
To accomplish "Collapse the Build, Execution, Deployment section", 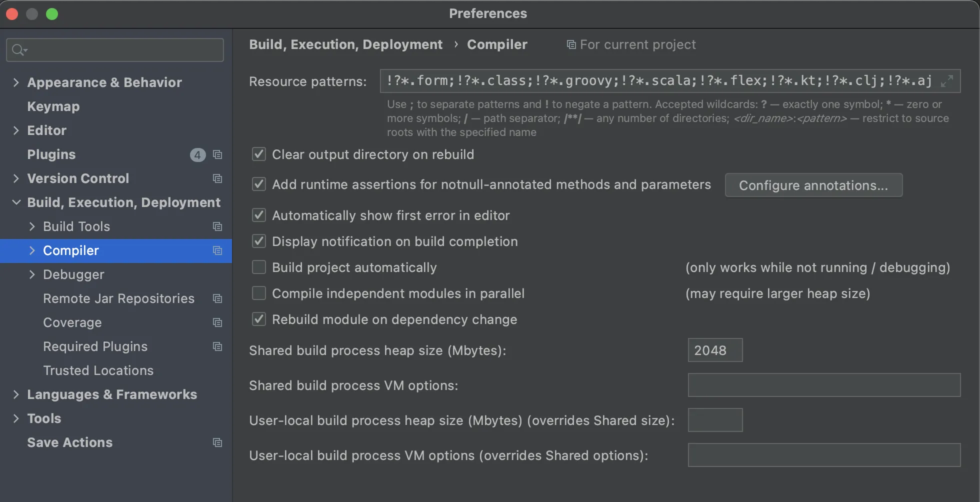I will click(16, 202).
